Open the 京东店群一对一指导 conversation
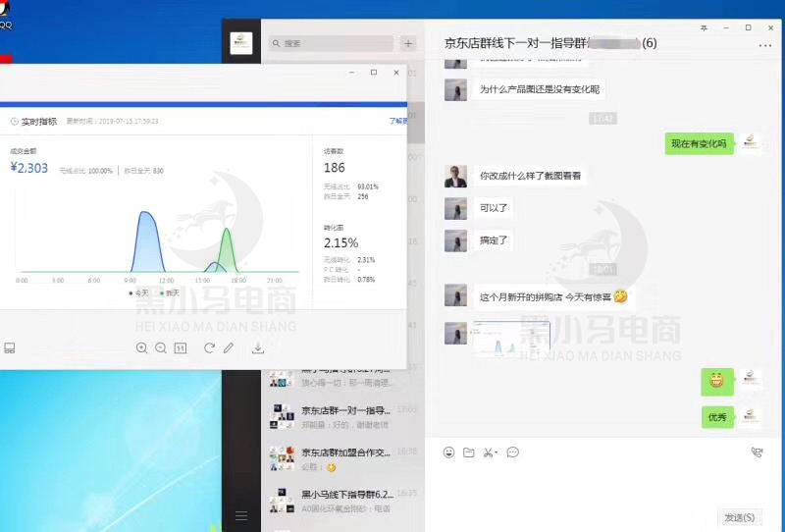Viewport: 785px width, 532px height. [342, 417]
